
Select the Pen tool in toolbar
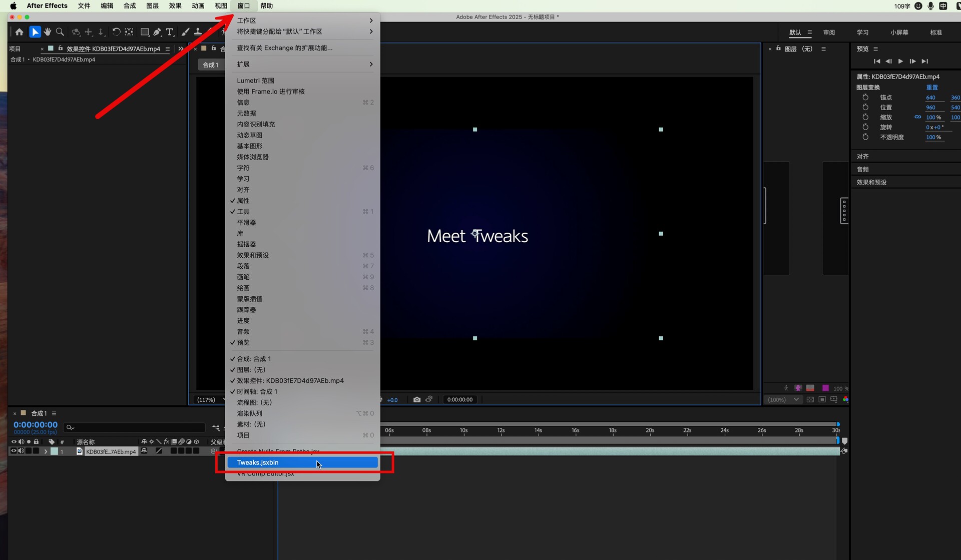(157, 32)
